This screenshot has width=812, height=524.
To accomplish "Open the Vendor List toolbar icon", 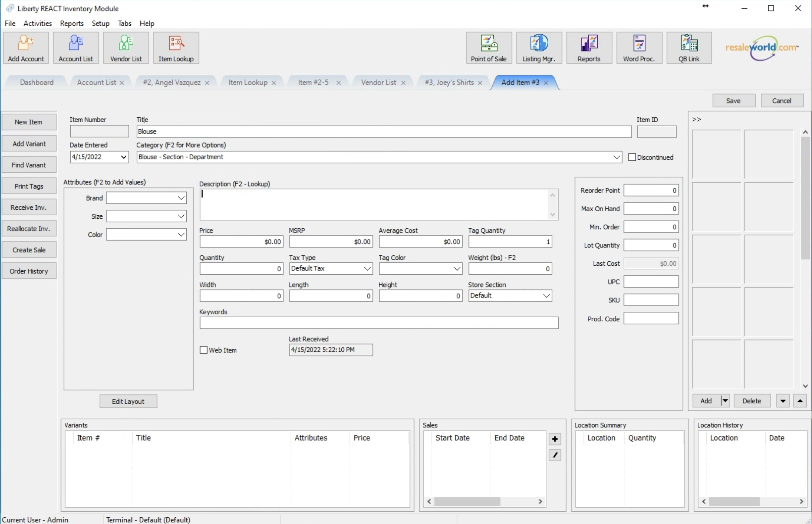I will (x=125, y=48).
